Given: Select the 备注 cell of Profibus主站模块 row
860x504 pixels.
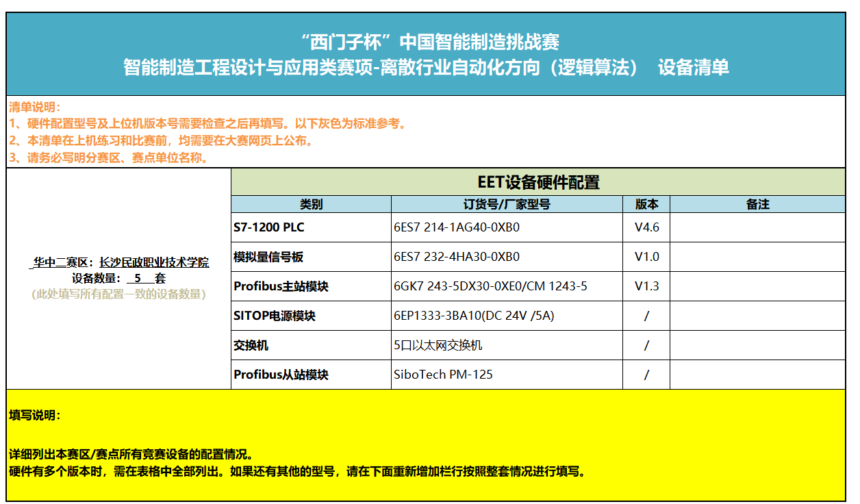Looking at the screenshot, I should [x=758, y=286].
